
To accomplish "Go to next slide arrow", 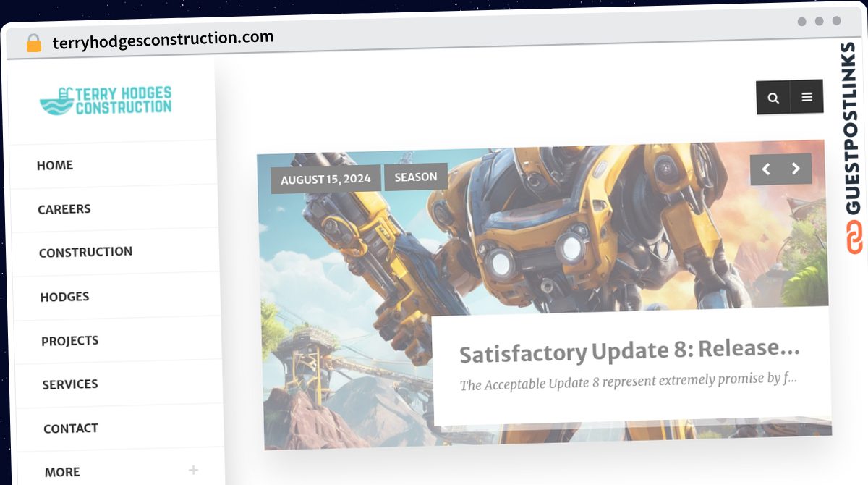I will click(x=796, y=169).
